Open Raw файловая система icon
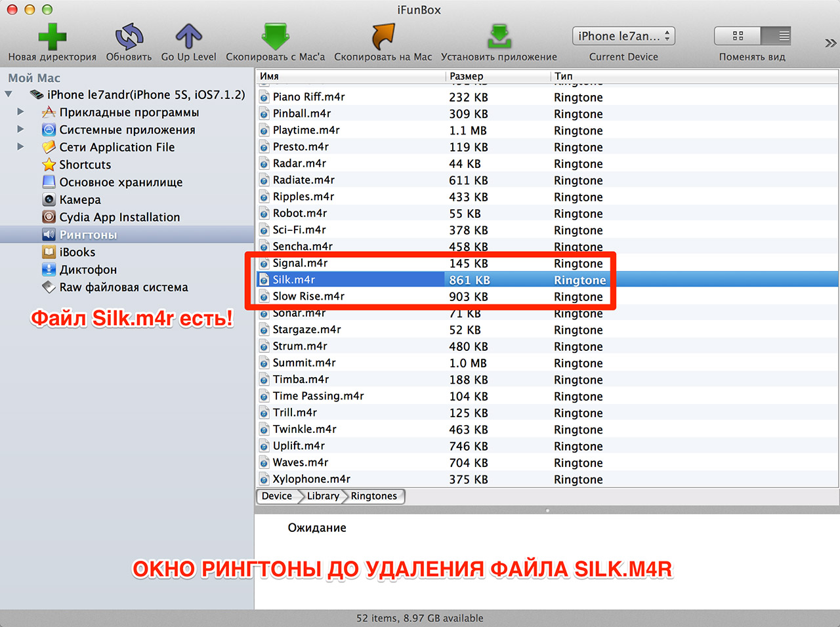840x627 pixels. tap(49, 287)
